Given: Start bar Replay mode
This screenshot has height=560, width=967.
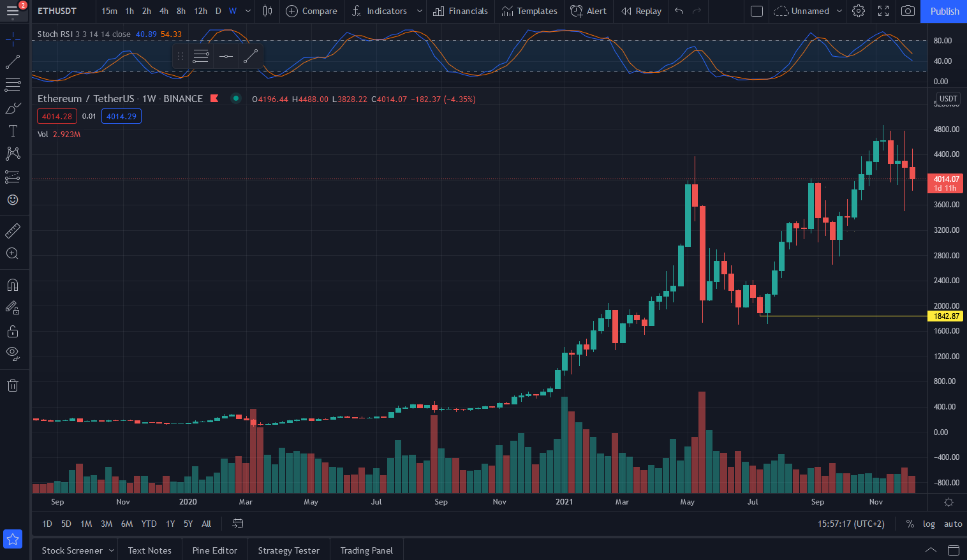Looking at the screenshot, I should tap(641, 11).
